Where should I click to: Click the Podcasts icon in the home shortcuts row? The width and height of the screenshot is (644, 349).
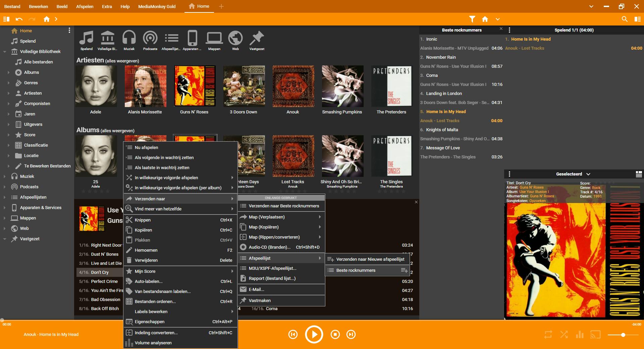[x=150, y=38]
